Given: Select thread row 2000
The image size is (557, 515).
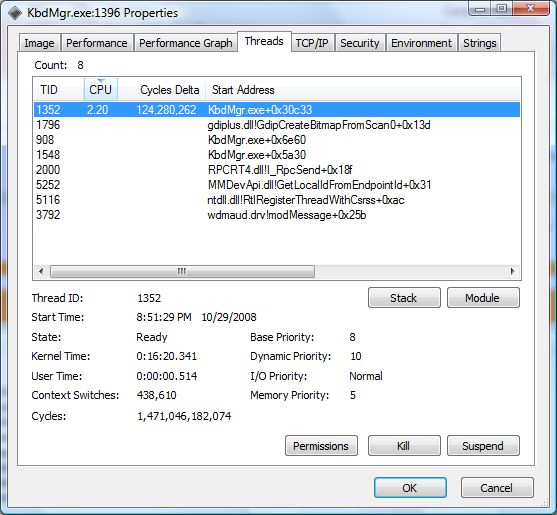Looking at the screenshot, I should click(277, 170).
